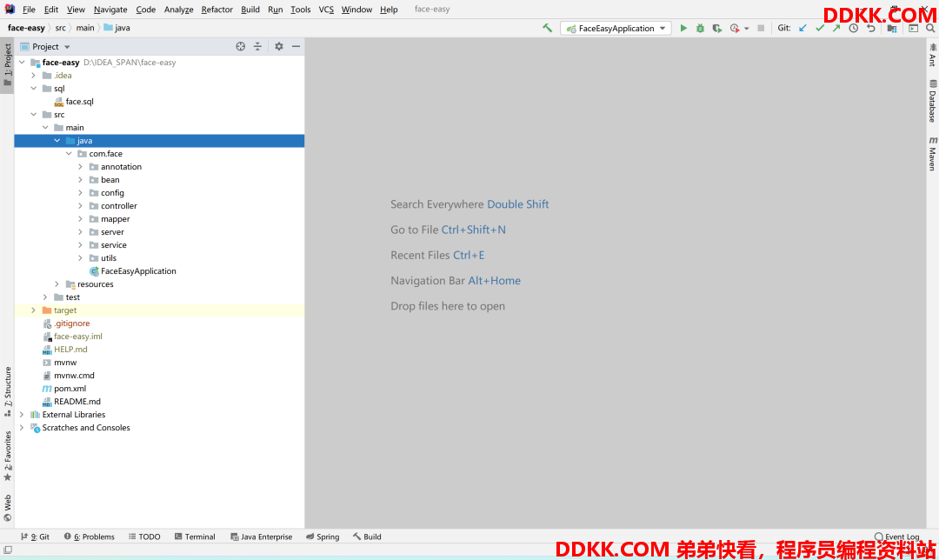Click the Git Update Project arrow
This screenshot has height=560, width=939.
pyautogui.click(x=802, y=28)
